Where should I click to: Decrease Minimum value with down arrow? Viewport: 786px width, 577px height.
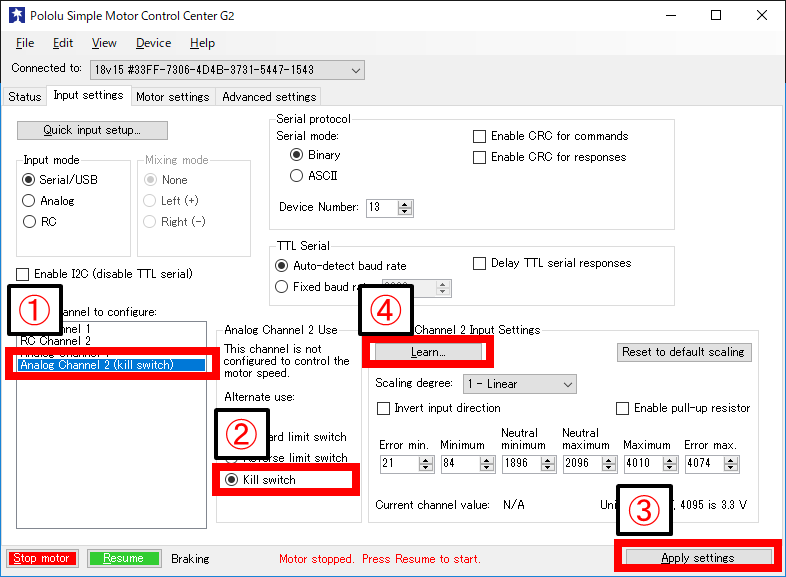(x=487, y=468)
